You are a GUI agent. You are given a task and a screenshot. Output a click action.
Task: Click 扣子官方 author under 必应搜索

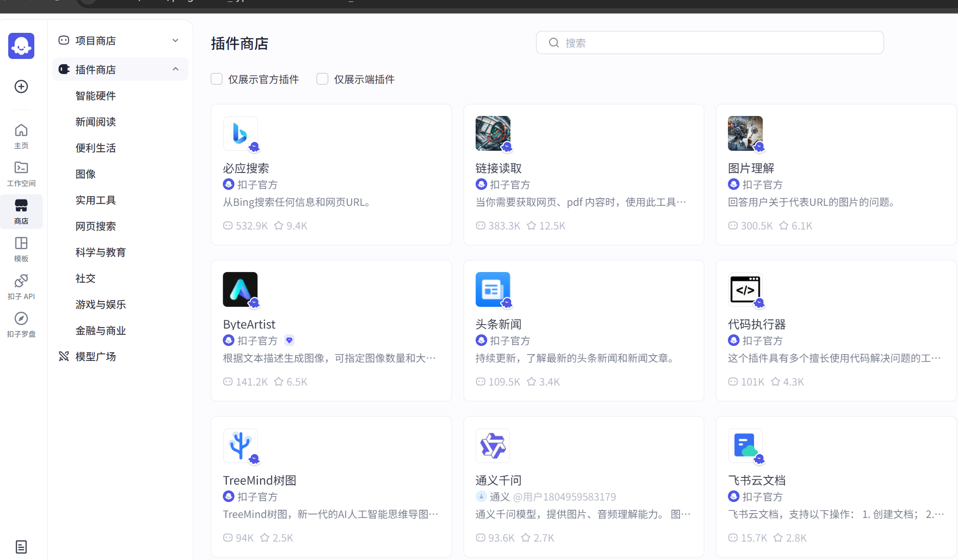(258, 185)
